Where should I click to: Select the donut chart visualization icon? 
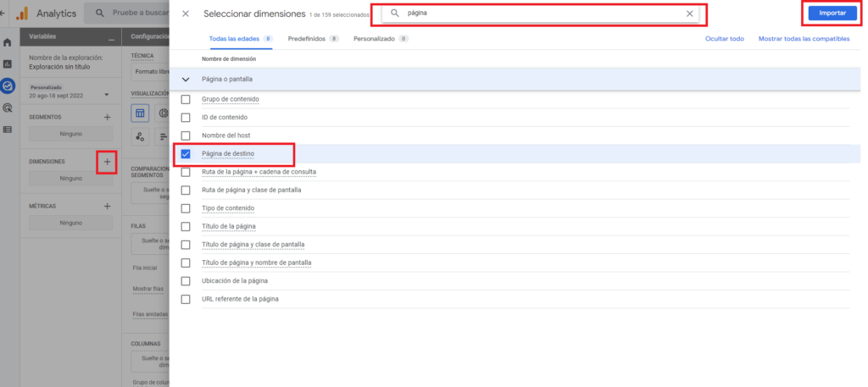164,113
